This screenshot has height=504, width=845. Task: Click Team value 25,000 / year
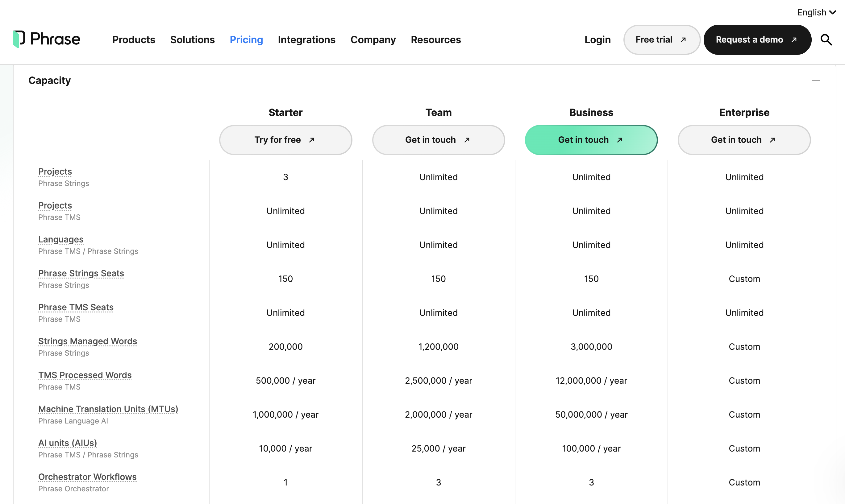[x=438, y=449]
